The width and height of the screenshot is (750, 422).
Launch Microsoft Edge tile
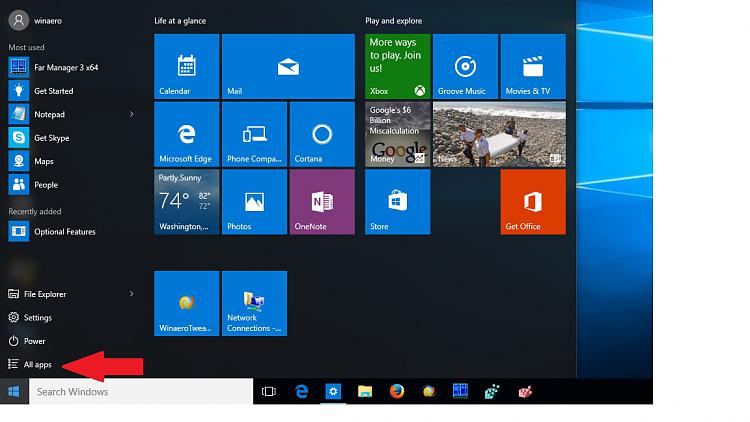click(x=186, y=133)
